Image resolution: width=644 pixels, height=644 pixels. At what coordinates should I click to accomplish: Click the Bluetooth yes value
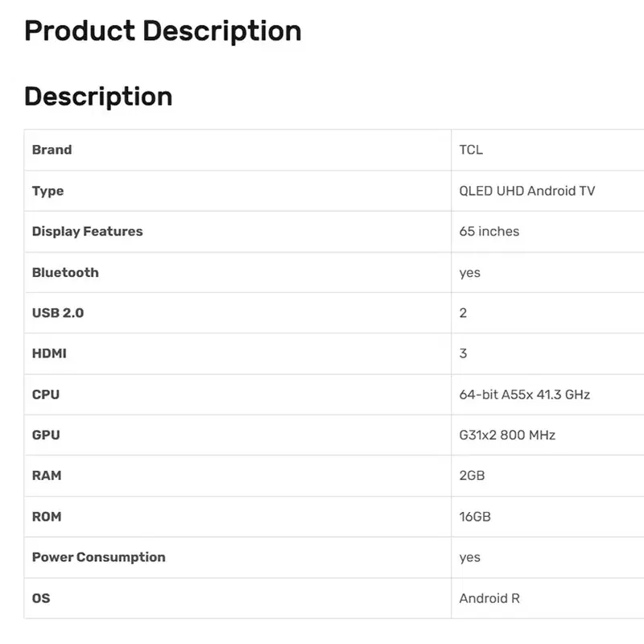[469, 273]
